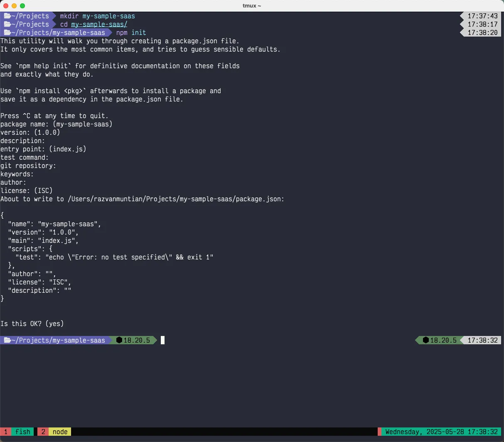The height and width of the screenshot is (442, 504).
Task: Click the folder icon beside the mkdir command
Action: pos(7,16)
